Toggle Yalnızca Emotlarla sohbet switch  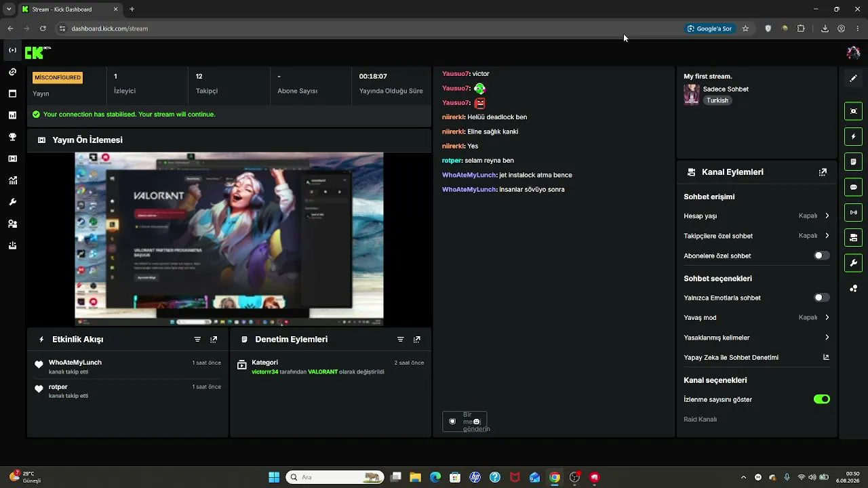point(821,298)
